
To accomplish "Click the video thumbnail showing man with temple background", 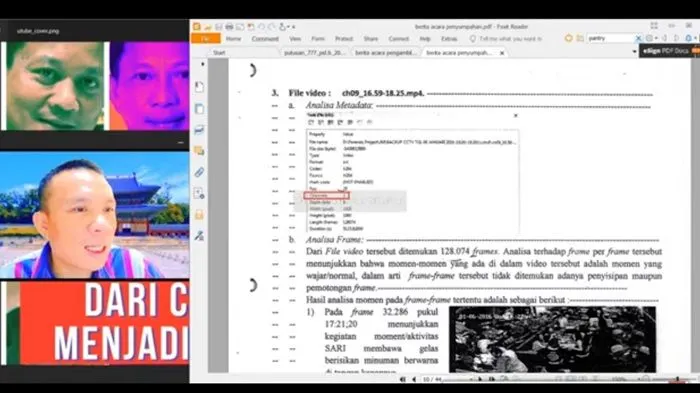I will (x=94, y=215).
